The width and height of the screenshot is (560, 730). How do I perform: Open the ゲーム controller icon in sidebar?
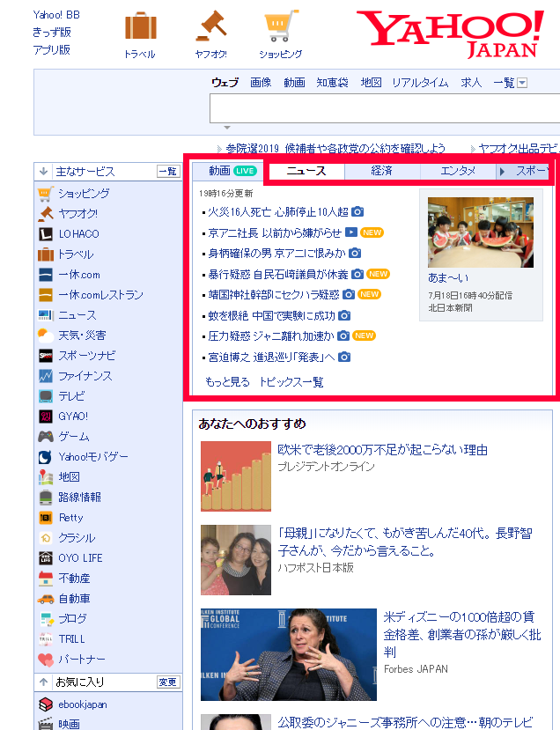click(46, 437)
